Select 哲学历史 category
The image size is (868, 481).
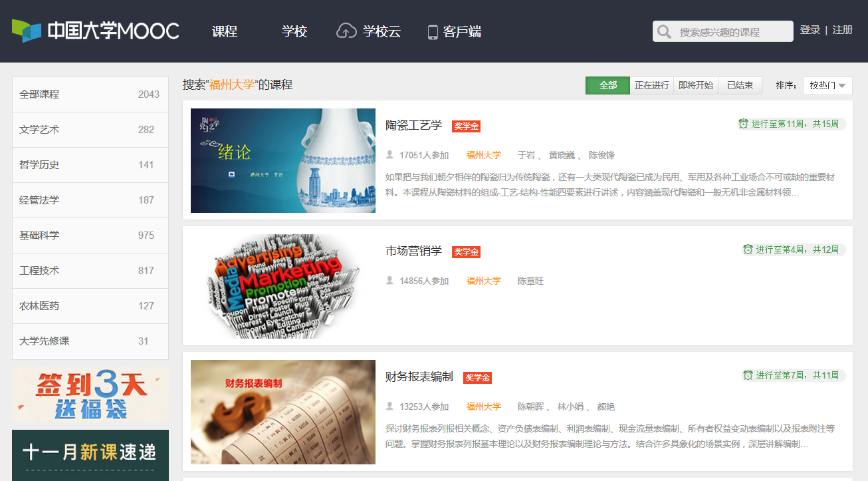pyautogui.click(x=90, y=165)
